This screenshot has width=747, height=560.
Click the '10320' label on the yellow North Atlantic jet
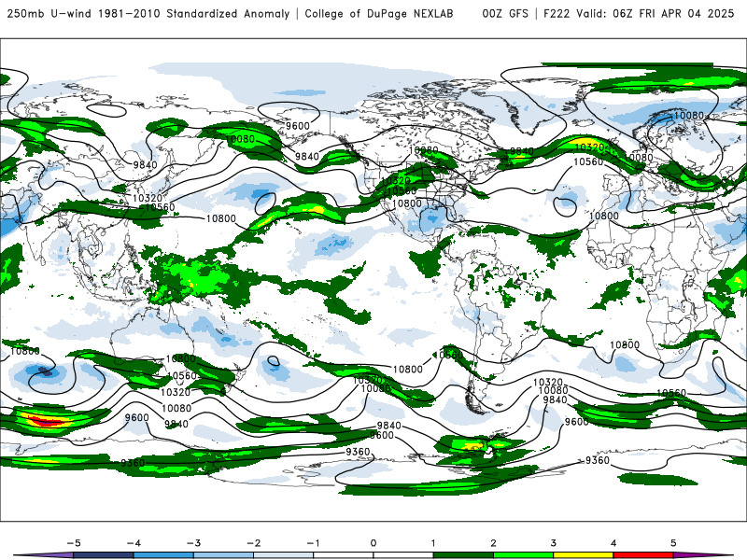(x=590, y=147)
